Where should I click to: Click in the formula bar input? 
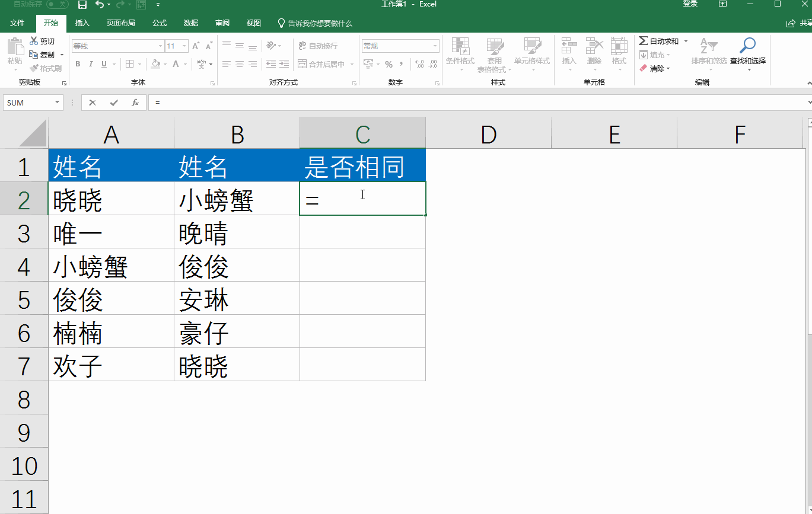478,103
